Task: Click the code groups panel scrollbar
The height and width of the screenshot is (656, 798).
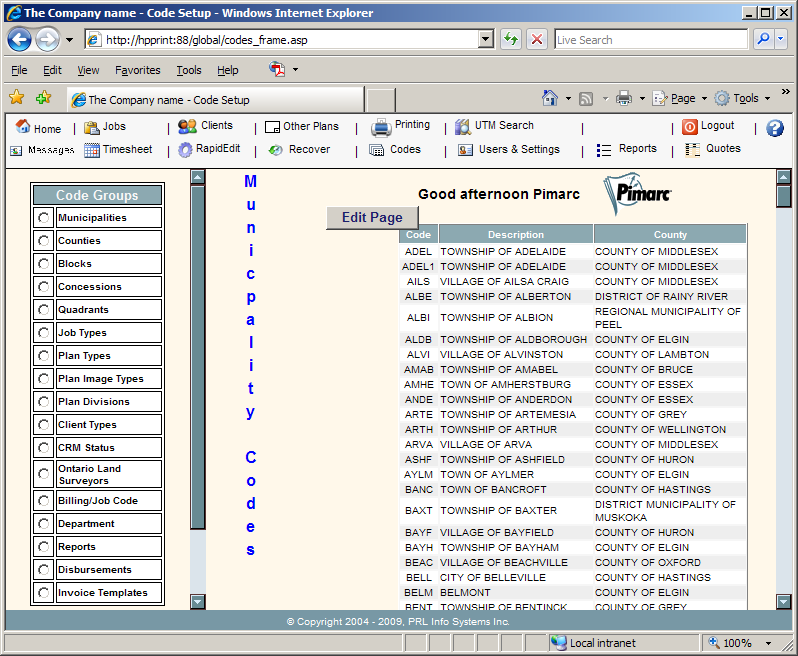Action: [197, 357]
